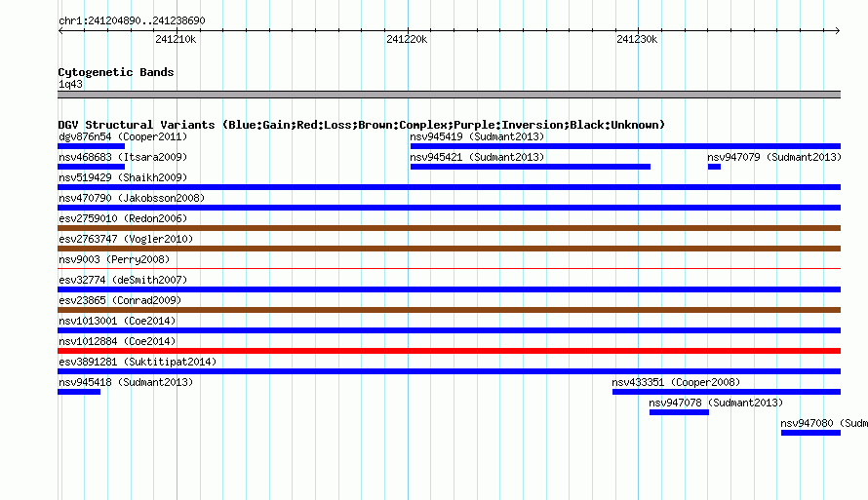Click the blue bar under nsv945419
Screen dimensions: 868x500
pos(625,146)
